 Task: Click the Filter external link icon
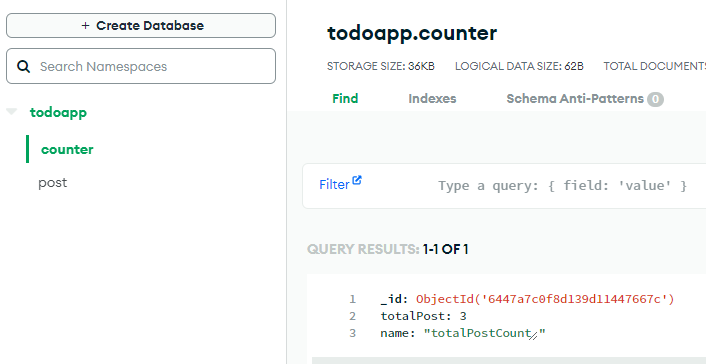pyautogui.click(x=357, y=180)
